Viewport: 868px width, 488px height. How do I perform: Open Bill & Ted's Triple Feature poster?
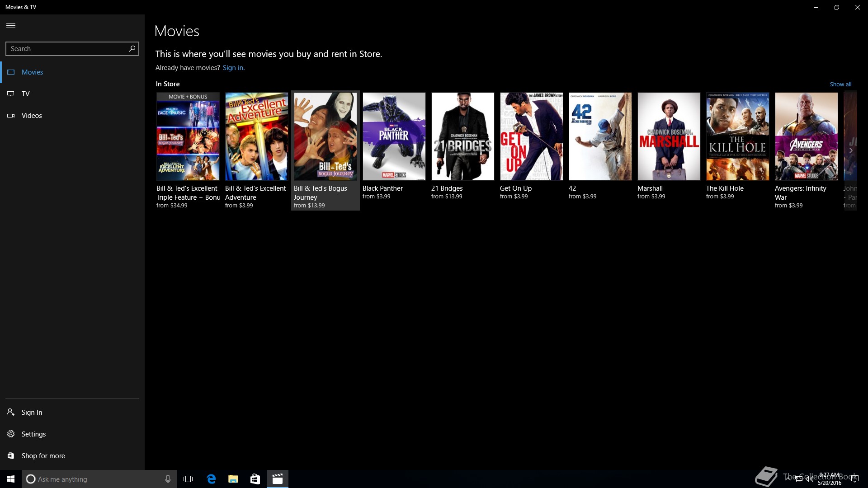[188, 136]
